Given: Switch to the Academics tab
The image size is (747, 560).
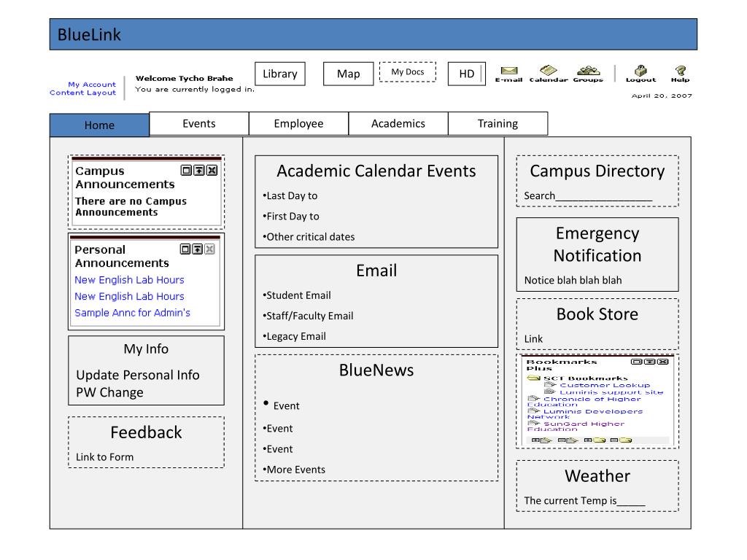Looking at the screenshot, I should (398, 124).
